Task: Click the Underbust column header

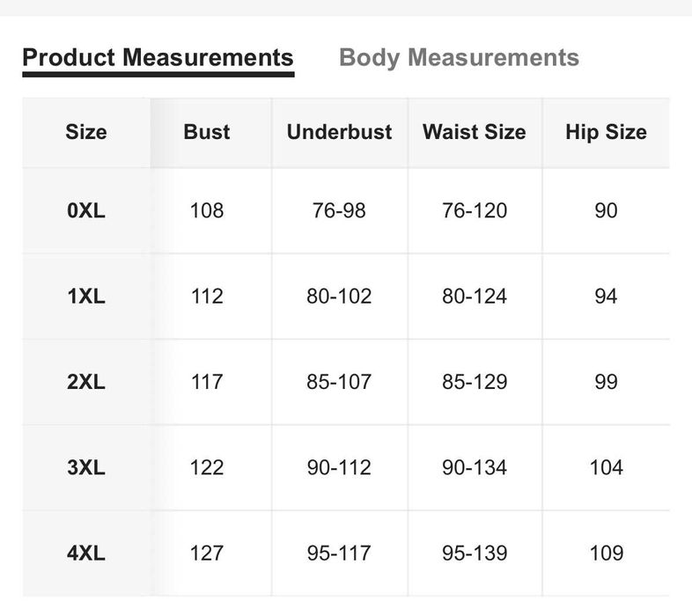Action: click(339, 132)
